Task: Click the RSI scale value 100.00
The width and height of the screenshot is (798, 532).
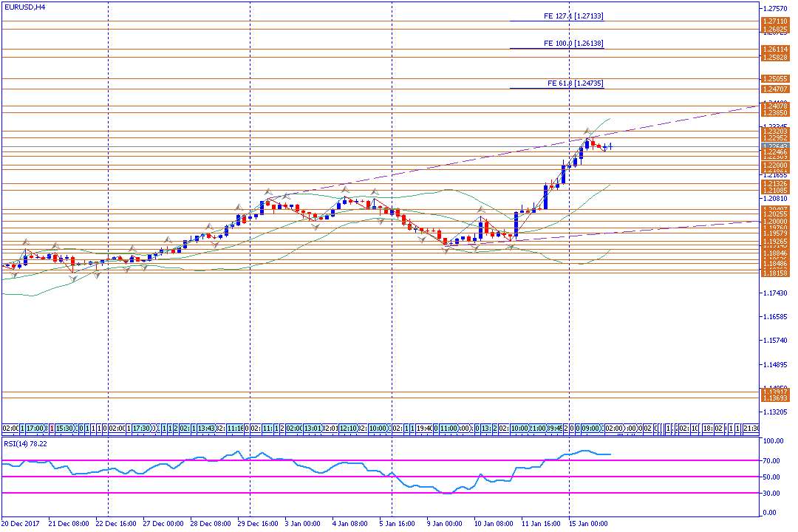Action: click(x=773, y=441)
